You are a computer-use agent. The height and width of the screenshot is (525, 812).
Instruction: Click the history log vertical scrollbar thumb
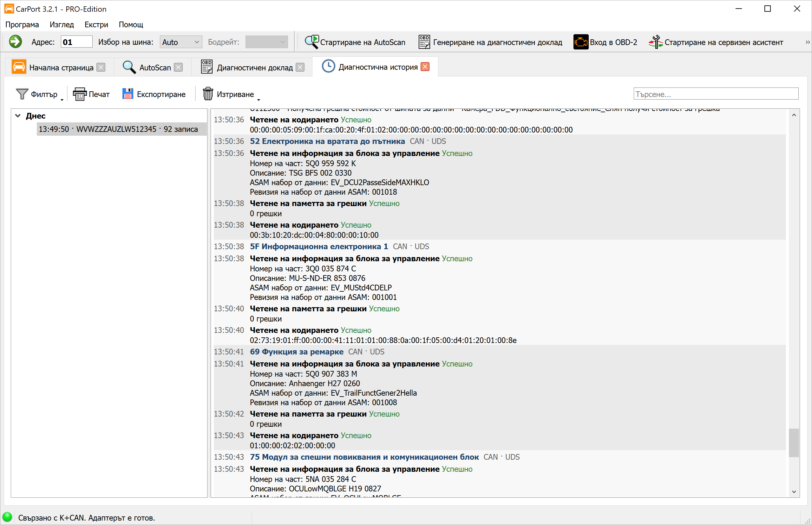coord(794,443)
